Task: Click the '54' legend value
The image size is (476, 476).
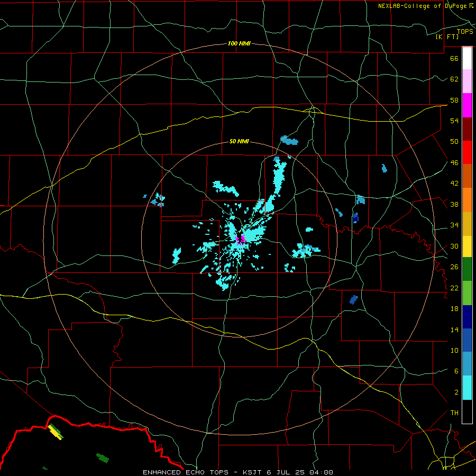Action: click(x=454, y=121)
